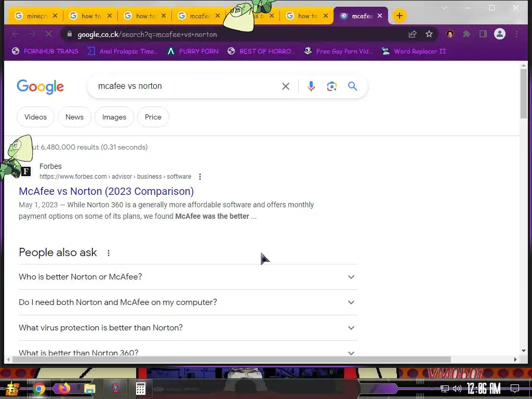Viewport: 532px width, 399px height.
Task: Bookmark this page with the star icon
Action: [429, 34]
